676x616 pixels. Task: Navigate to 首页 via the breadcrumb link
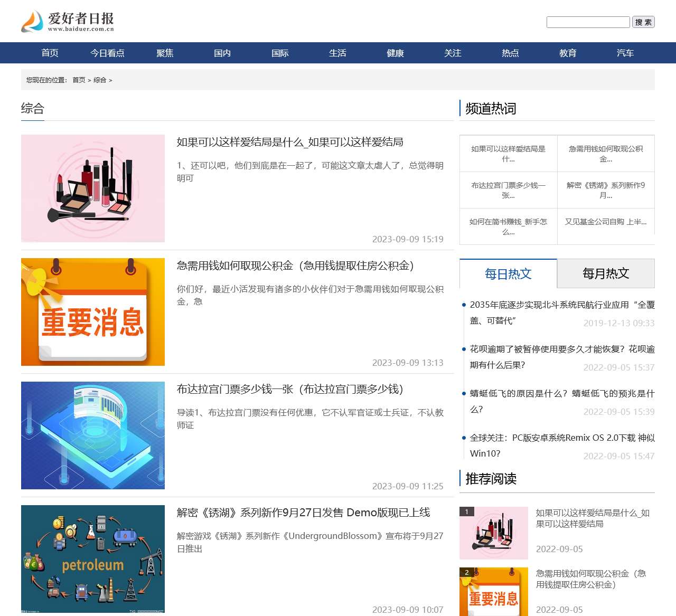[x=79, y=80]
